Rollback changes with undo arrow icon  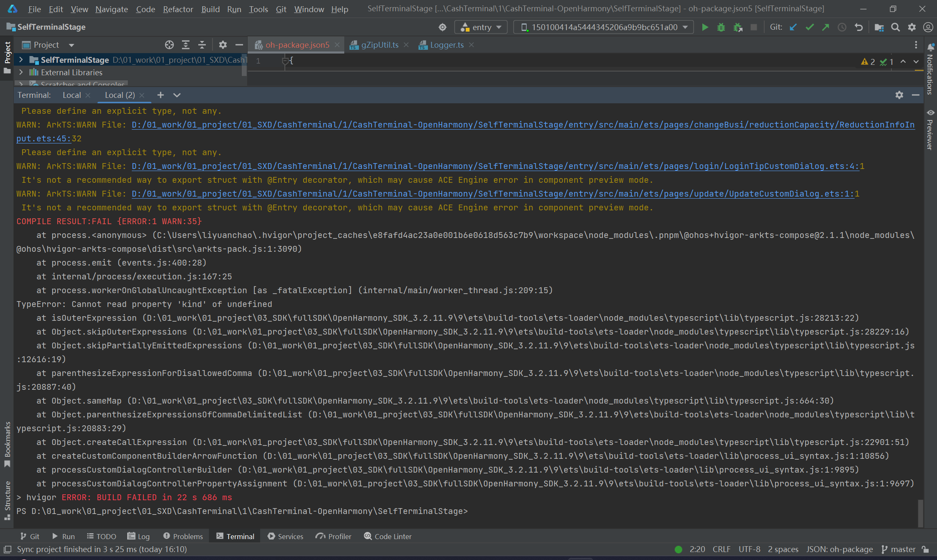[859, 27]
